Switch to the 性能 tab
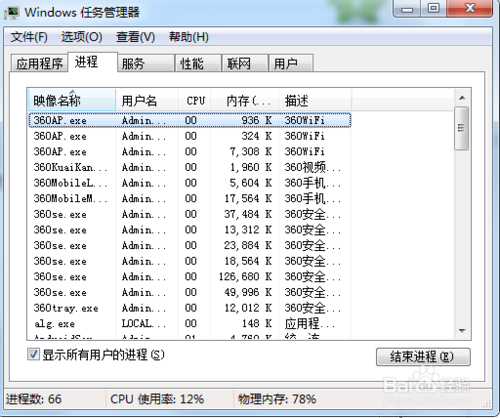The width and height of the screenshot is (500, 418). (x=198, y=63)
